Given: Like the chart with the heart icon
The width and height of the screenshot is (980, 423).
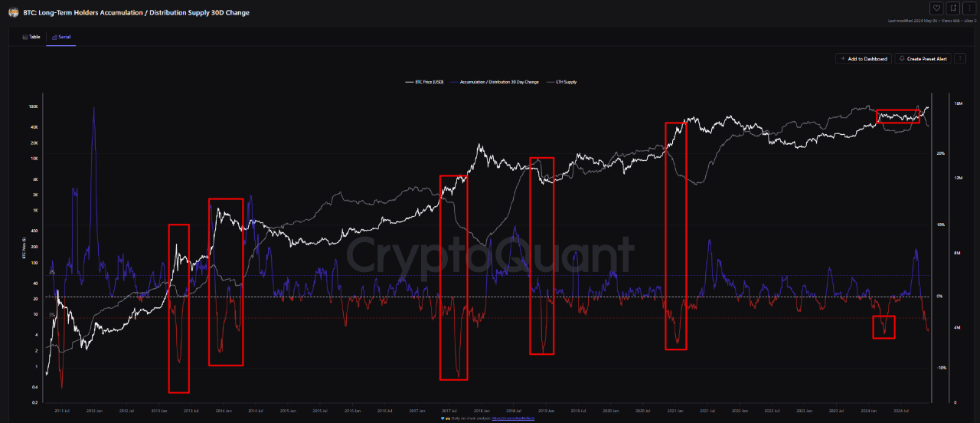Looking at the screenshot, I should [936, 8].
